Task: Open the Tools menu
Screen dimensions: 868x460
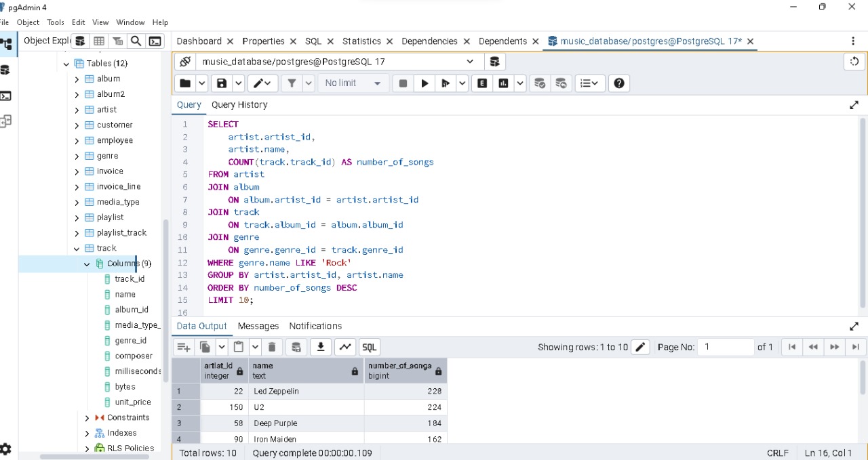Action: coord(56,22)
